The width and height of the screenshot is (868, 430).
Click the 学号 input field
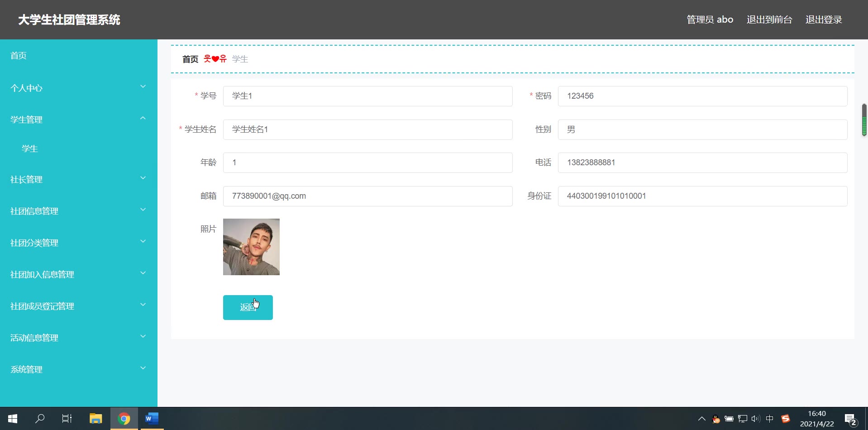368,96
